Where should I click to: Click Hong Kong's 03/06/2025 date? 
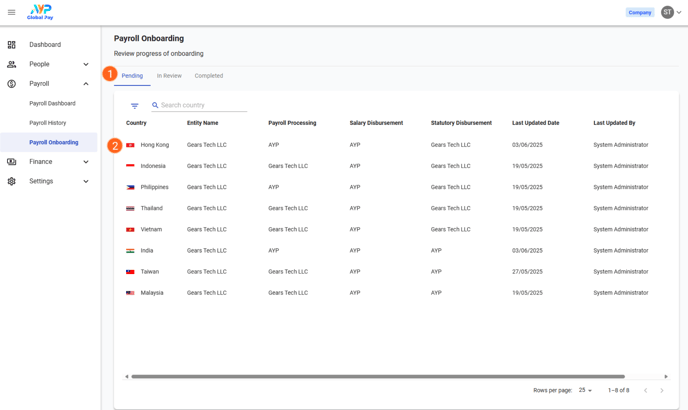pos(527,145)
